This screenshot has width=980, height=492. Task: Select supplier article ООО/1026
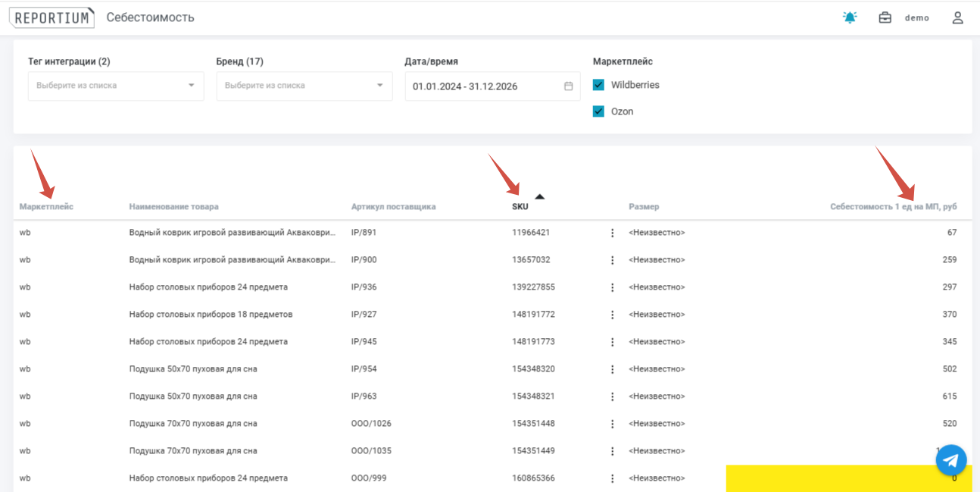point(371,424)
